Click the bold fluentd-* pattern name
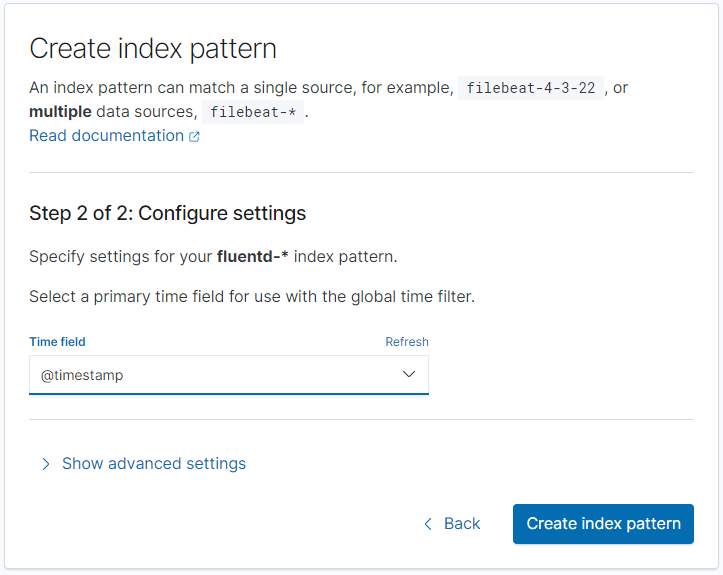 pos(253,257)
